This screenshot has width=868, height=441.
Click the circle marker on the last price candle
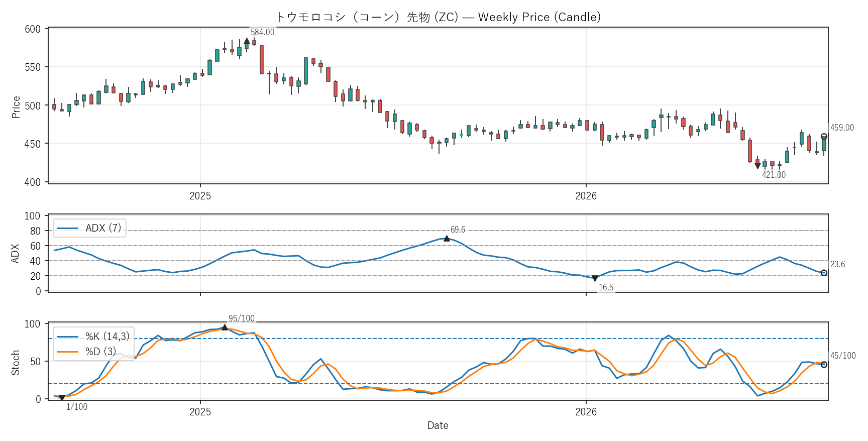(824, 137)
